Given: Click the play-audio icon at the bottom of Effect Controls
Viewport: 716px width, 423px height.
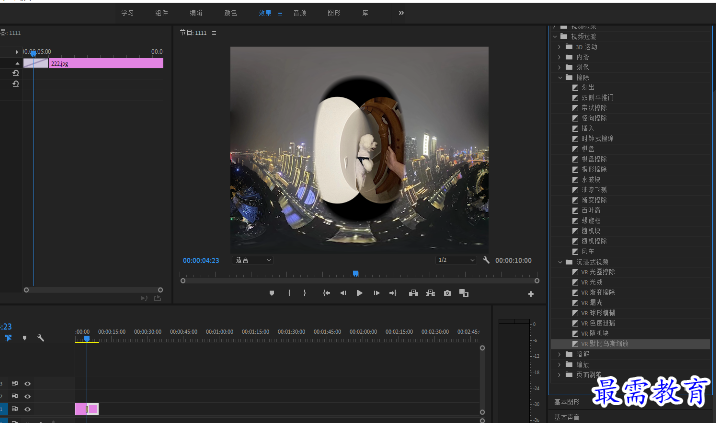Looking at the screenshot, I should [x=144, y=298].
